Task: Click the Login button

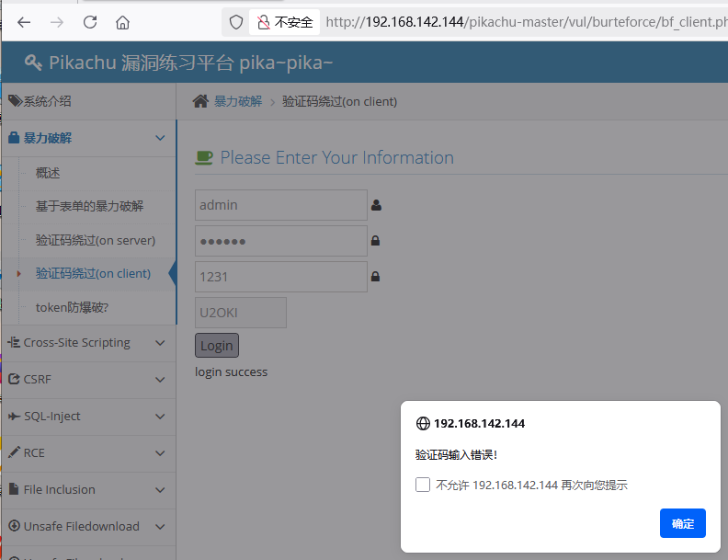Action: click(217, 346)
